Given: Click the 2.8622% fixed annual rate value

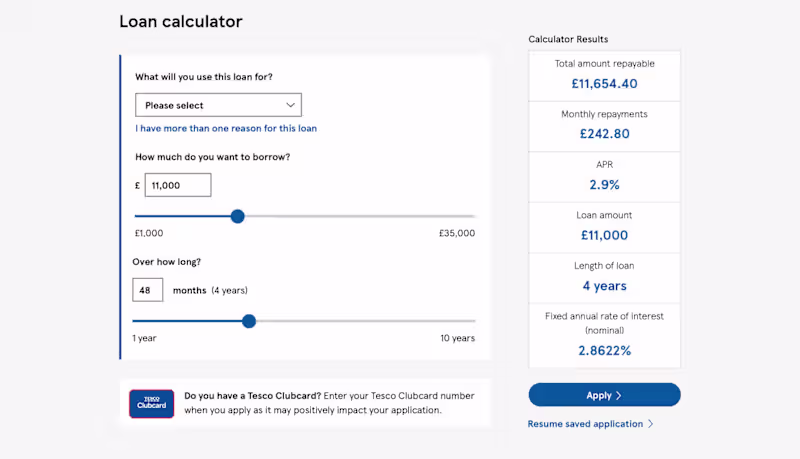Looking at the screenshot, I should [604, 351].
